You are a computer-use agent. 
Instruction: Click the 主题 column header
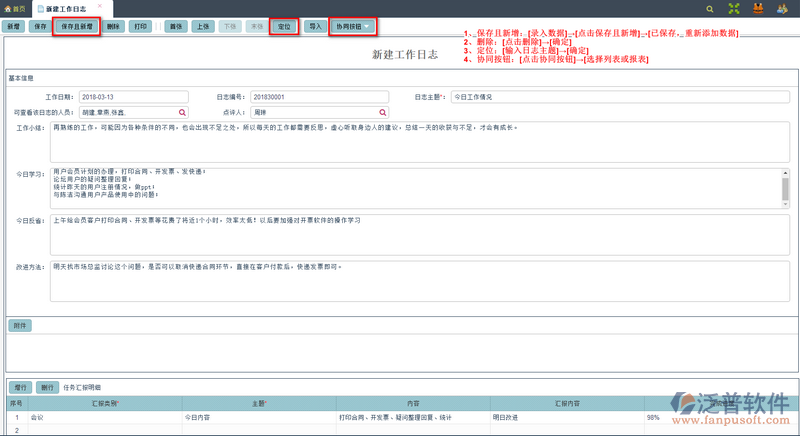point(259,403)
